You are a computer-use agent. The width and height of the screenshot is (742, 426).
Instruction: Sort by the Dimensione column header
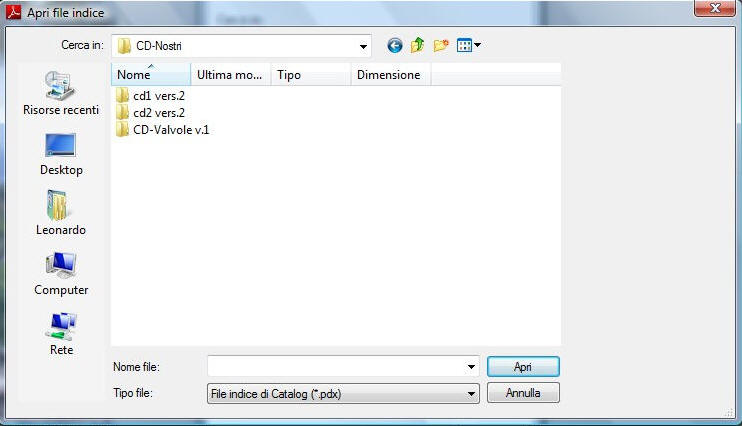coord(391,75)
